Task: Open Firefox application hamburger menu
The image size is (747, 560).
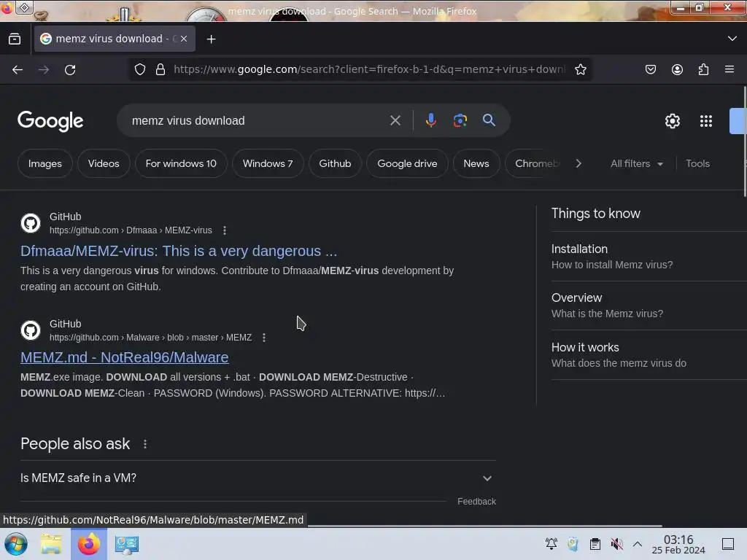Action: (729, 69)
